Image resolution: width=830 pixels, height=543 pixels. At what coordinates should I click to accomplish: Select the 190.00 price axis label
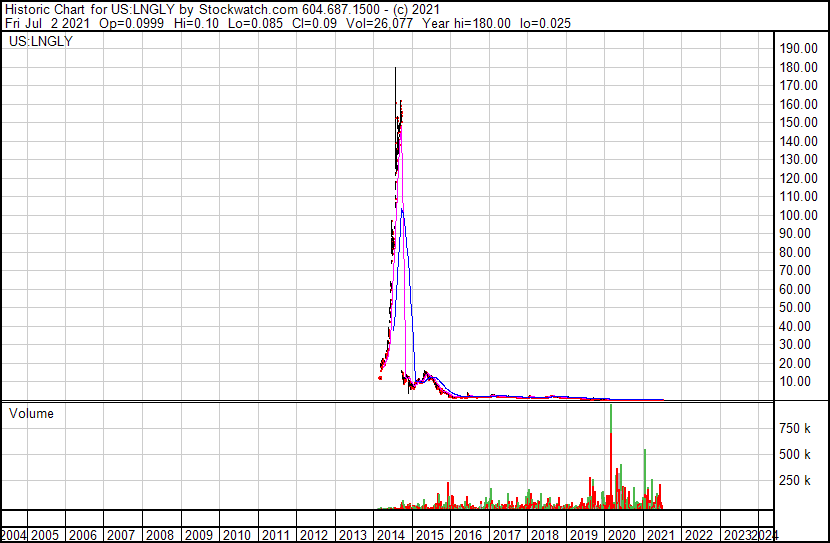tap(799, 48)
